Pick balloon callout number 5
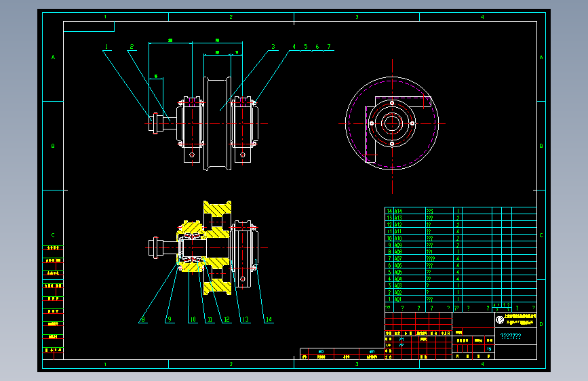 pos(306,47)
